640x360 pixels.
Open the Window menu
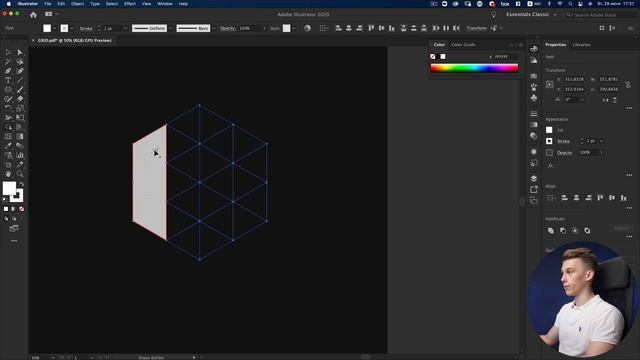click(x=165, y=4)
